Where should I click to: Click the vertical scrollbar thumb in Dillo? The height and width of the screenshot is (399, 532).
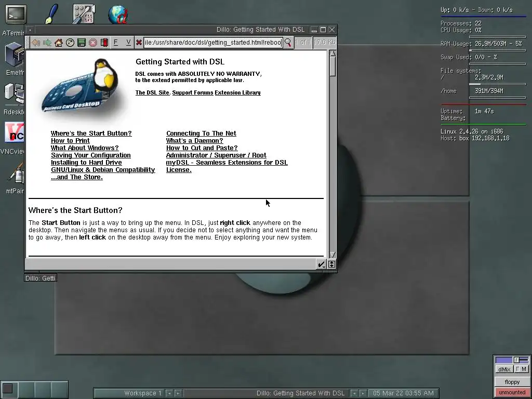coord(332,66)
